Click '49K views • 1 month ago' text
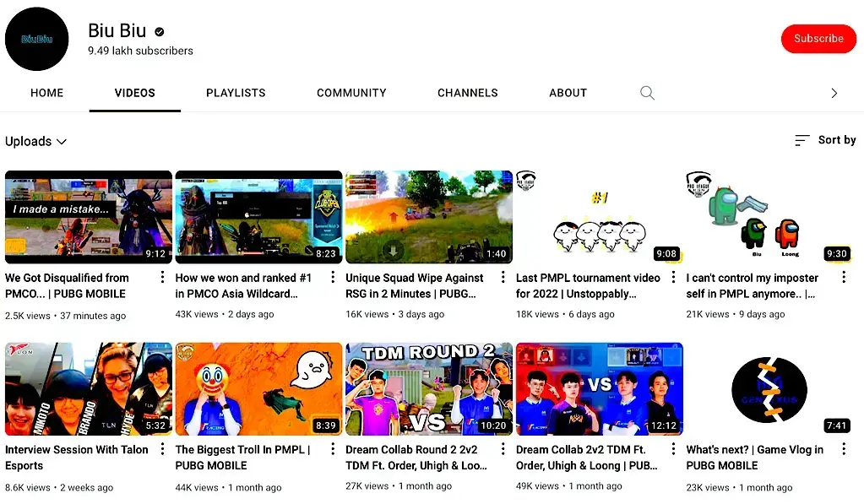Viewport: 864px width, 504px height. [x=569, y=485]
